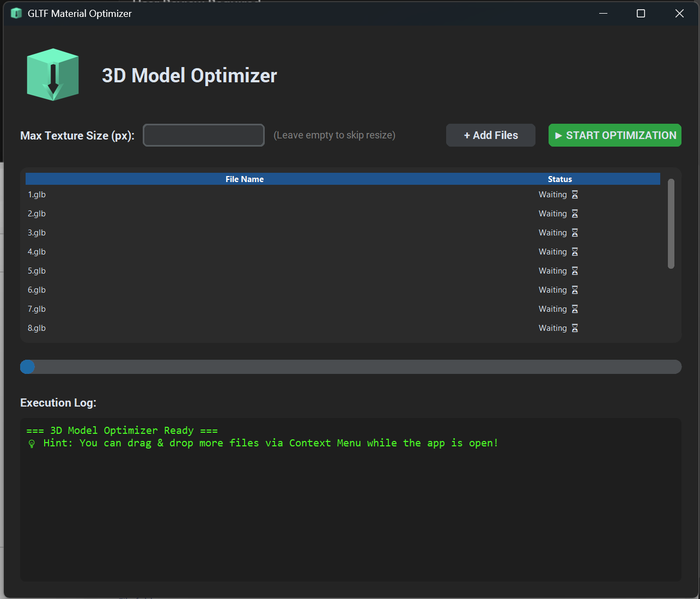
Task: Select the 2.glb file row
Action: coord(343,214)
